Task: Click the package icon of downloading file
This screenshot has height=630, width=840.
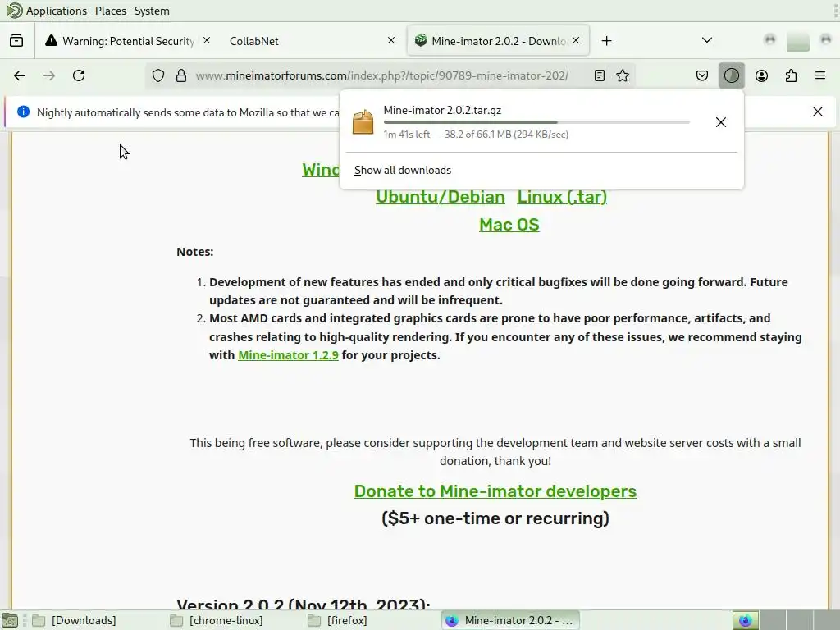Action: pyautogui.click(x=363, y=122)
